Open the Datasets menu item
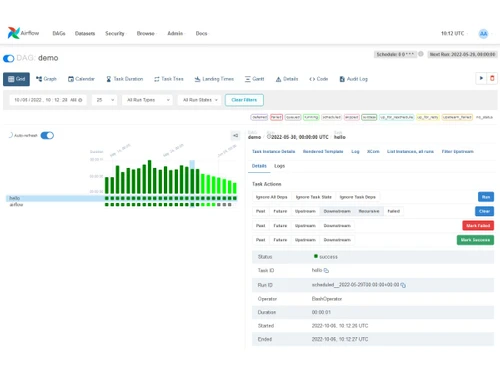The height and width of the screenshot is (375, 500). (85, 33)
